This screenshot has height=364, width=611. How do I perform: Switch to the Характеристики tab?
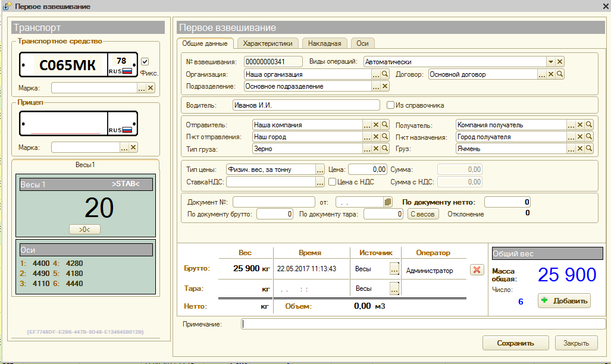click(x=267, y=43)
